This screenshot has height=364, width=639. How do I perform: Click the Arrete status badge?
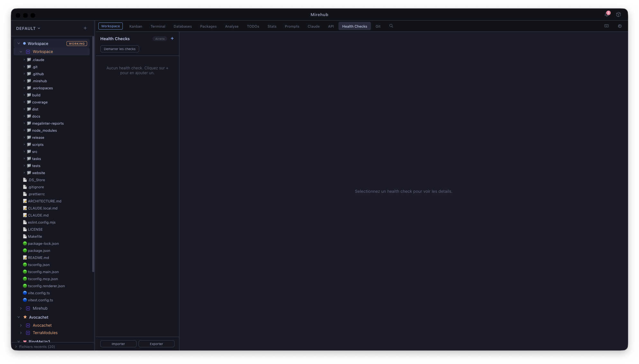tap(160, 39)
